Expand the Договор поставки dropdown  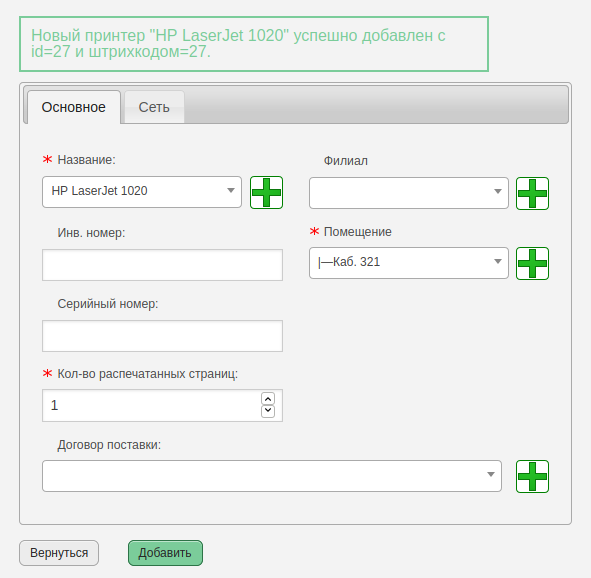(272, 476)
